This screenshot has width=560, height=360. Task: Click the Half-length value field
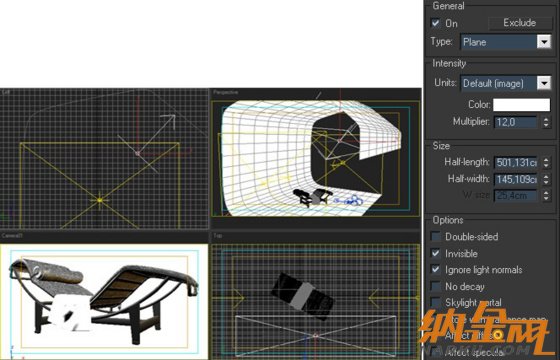[515, 162]
